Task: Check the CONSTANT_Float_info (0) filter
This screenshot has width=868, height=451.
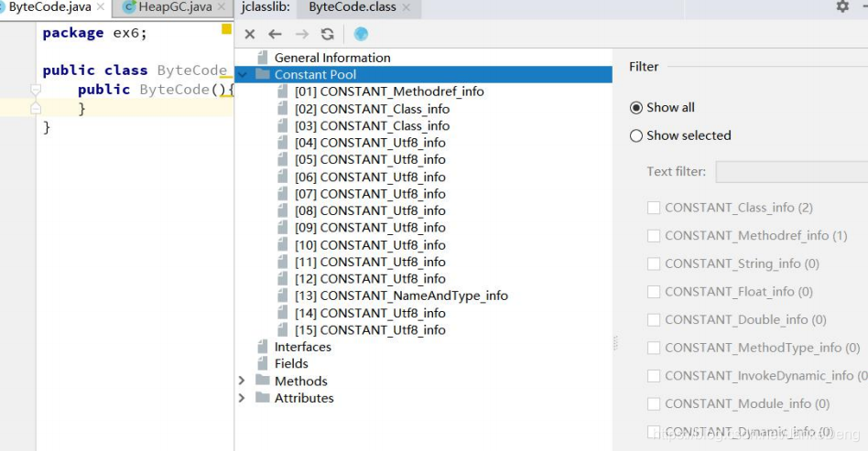Action: [x=654, y=292]
